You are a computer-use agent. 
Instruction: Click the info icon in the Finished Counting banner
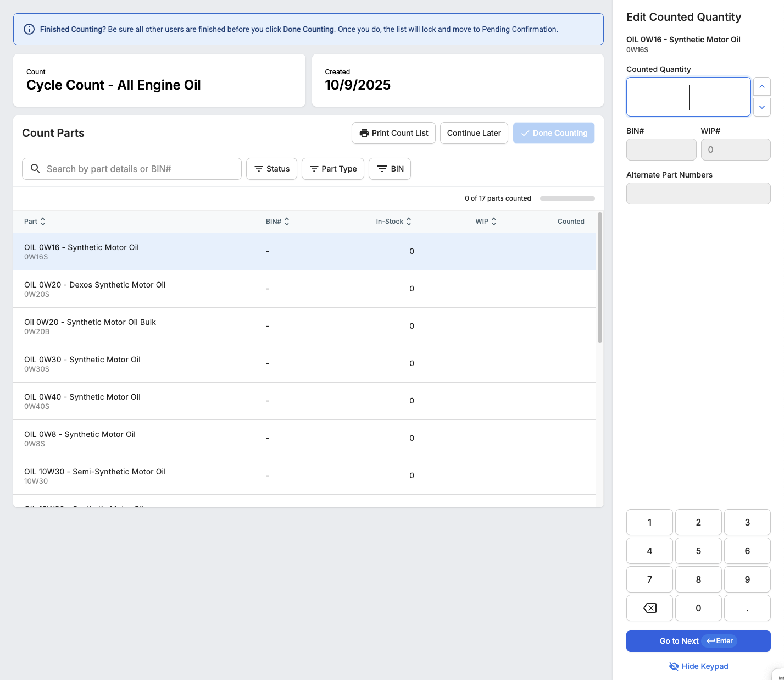click(29, 29)
